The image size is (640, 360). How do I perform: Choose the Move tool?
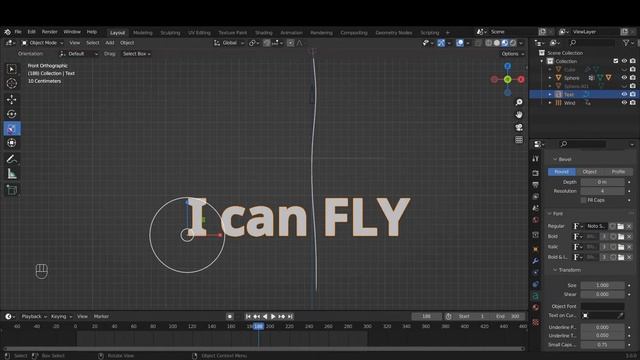11,99
